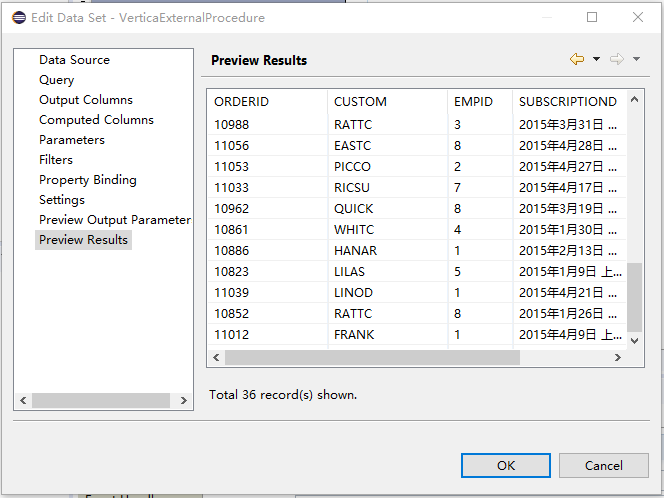Maximize the Edit Data Set dialog
Image resolution: width=664 pixels, height=498 pixels.
[592, 17]
